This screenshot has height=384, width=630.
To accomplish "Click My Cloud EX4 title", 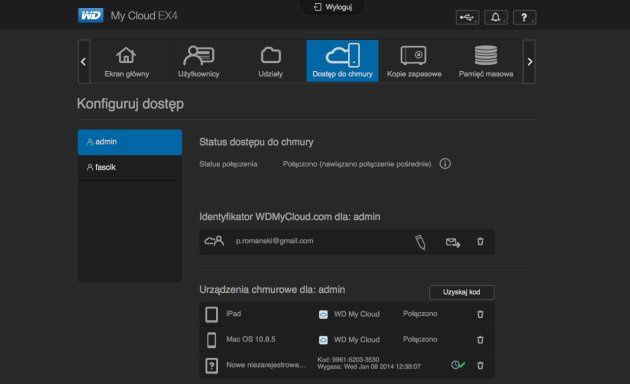I will pos(144,16).
